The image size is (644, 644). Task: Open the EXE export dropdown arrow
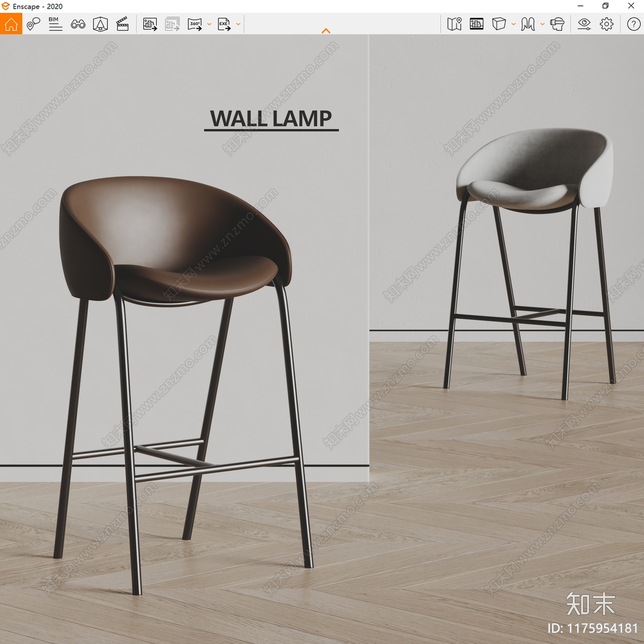238,24
